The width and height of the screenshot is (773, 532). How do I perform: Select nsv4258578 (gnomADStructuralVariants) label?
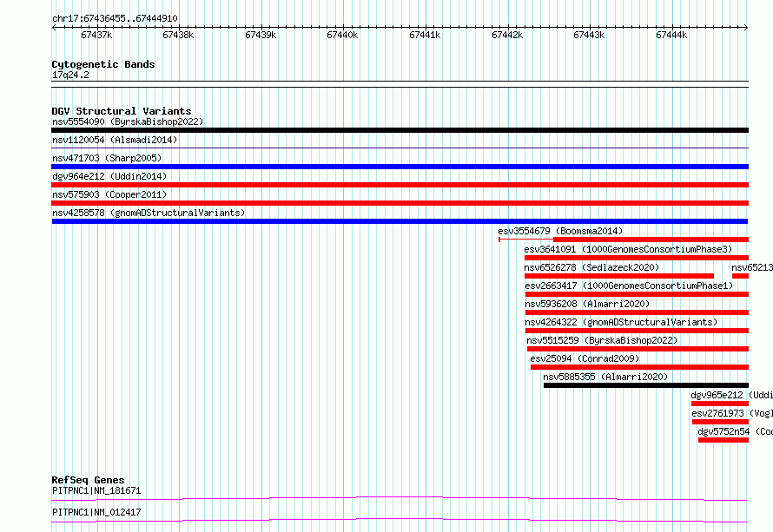tap(149, 213)
